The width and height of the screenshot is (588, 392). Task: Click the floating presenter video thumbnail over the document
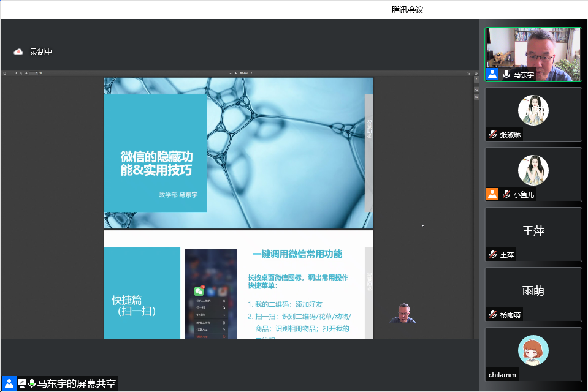tap(403, 313)
